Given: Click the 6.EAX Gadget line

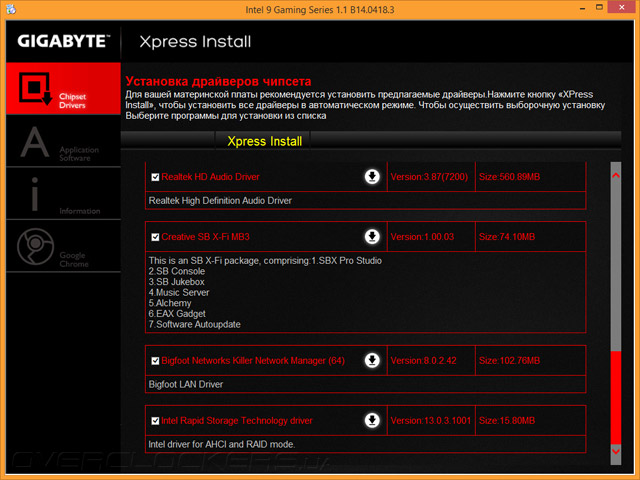Looking at the screenshot, I should tap(177, 313).
